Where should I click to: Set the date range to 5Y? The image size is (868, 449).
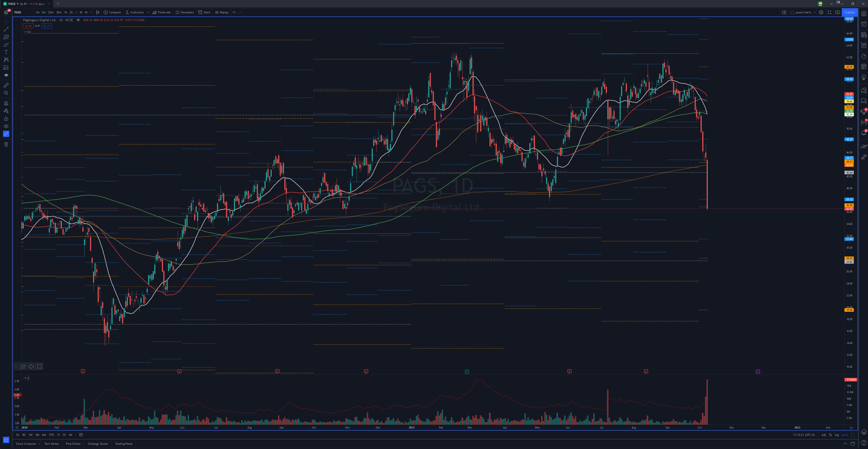(64, 435)
